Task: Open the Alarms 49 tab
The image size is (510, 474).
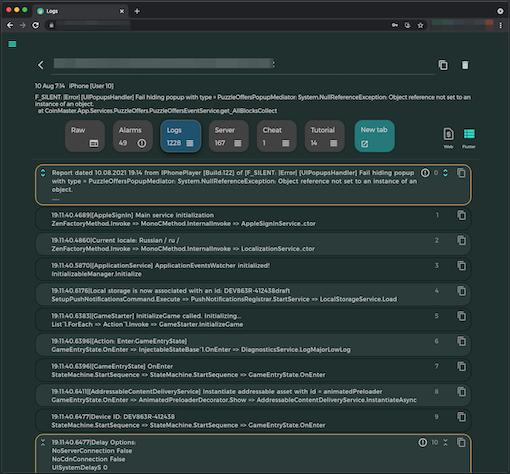Action: tap(133, 136)
